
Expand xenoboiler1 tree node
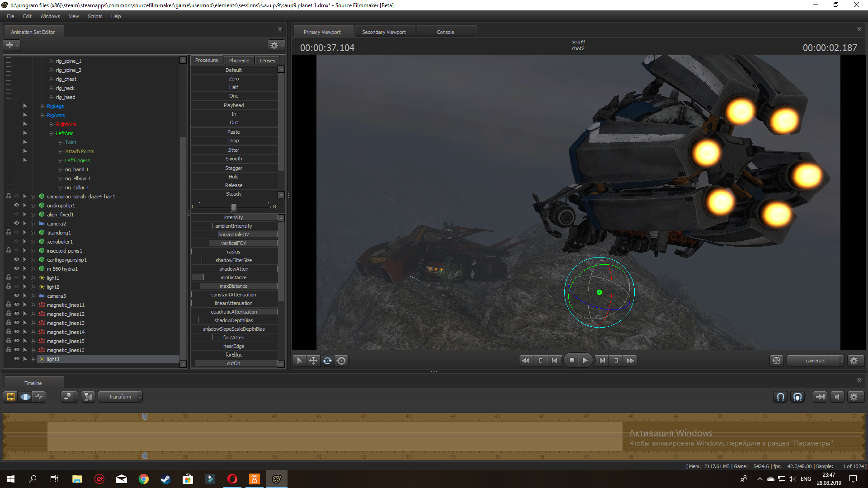[33, 242]
